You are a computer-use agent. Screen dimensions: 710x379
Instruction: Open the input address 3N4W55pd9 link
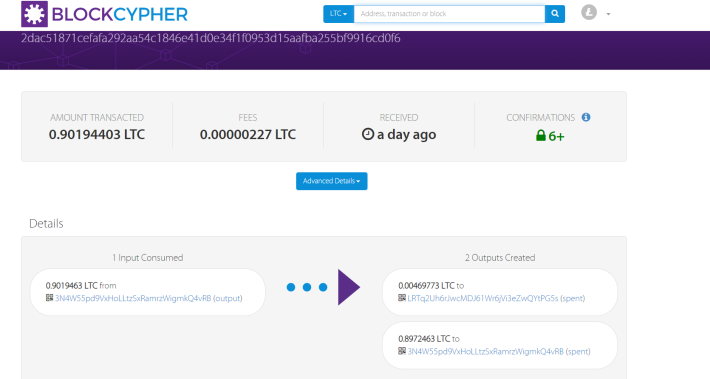[133, 298]
